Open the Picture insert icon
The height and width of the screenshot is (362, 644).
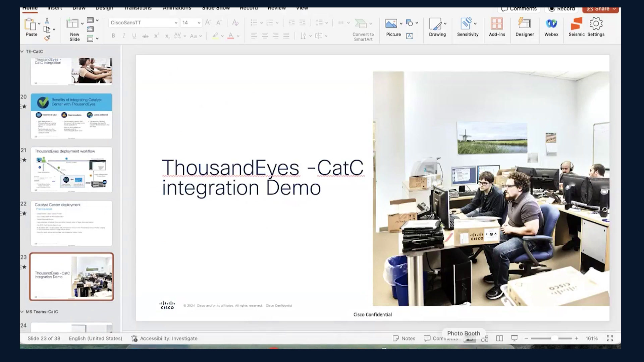tap(391, 23)
